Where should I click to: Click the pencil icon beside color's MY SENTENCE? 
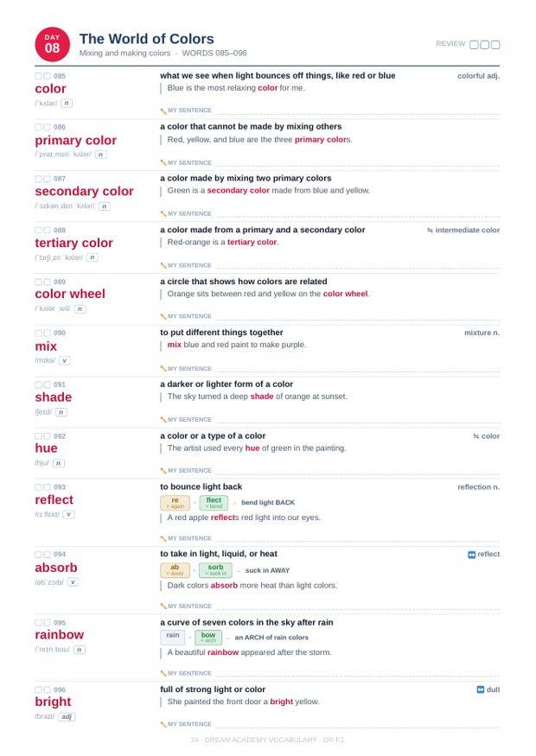(163, 111)
